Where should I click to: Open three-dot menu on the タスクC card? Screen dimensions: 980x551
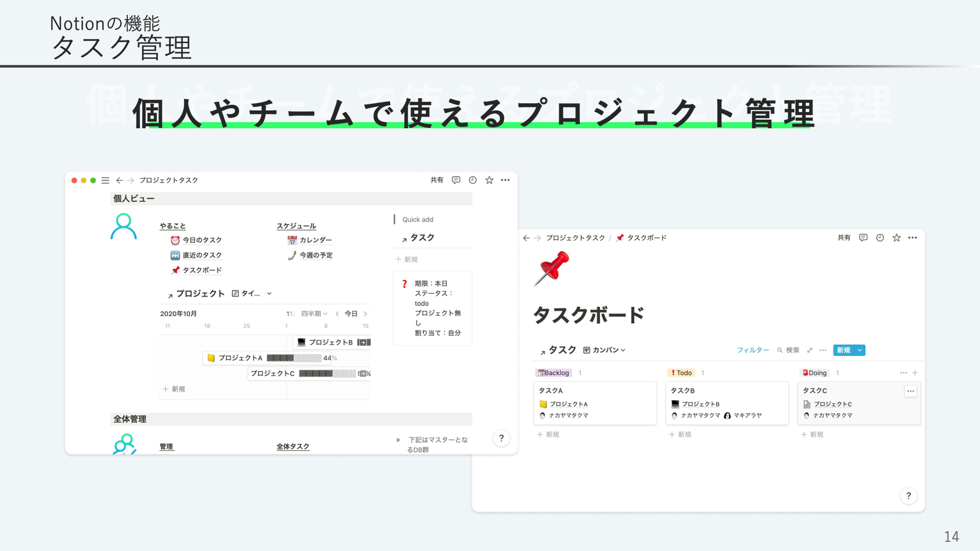910,391
